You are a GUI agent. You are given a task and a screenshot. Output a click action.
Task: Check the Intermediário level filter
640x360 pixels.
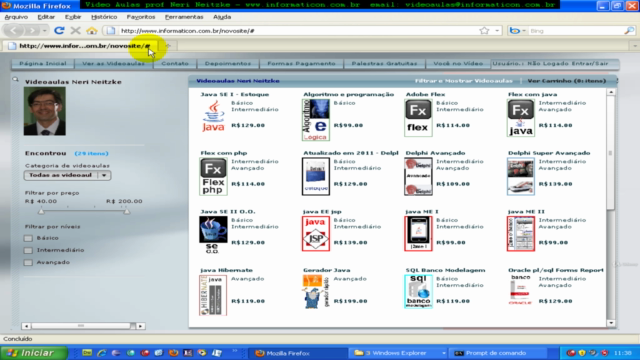coord(28,251)
